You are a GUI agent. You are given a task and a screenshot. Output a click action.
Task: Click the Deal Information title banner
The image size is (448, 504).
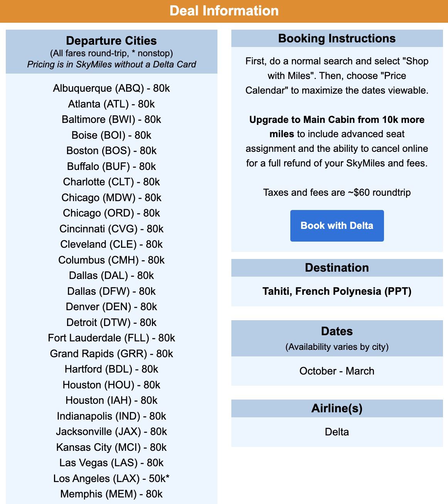point(224,11)
